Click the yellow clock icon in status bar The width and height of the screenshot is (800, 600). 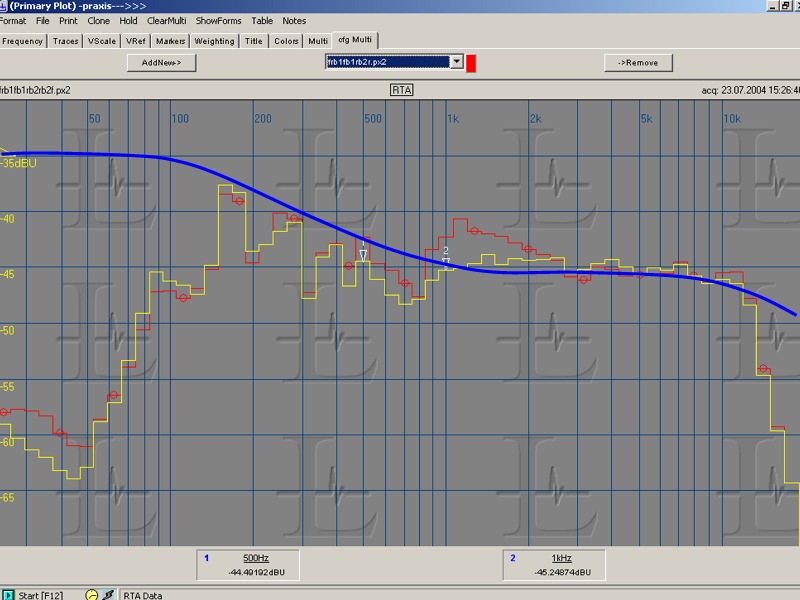click(x=92, y=594)
